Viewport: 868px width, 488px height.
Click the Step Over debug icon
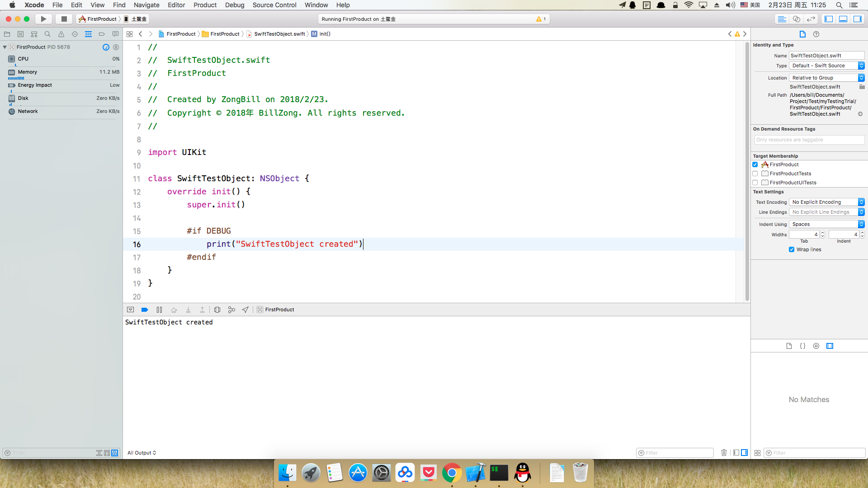click(174, 310)
